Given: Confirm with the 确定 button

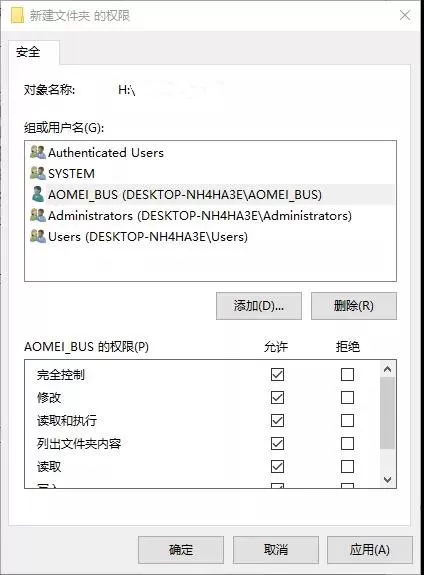Looking at the screenshot, I should coord(181,550).
